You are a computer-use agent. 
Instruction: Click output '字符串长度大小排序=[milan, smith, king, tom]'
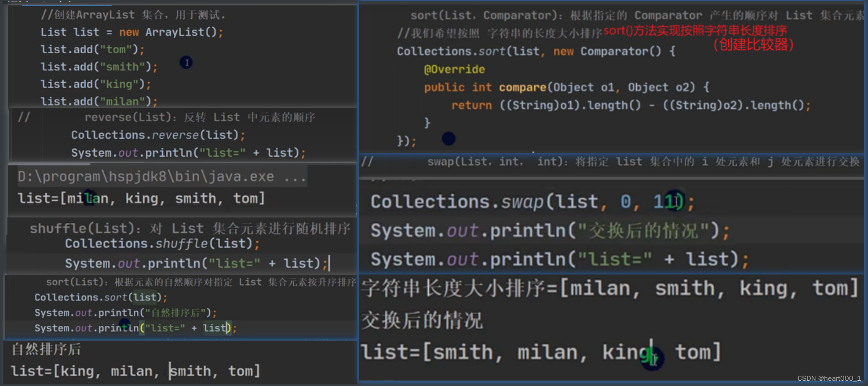point(610,288)
